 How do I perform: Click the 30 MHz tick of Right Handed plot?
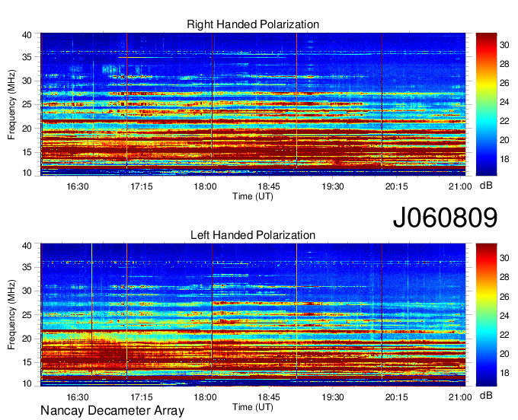pyautogui.click(x=27, y=81)
